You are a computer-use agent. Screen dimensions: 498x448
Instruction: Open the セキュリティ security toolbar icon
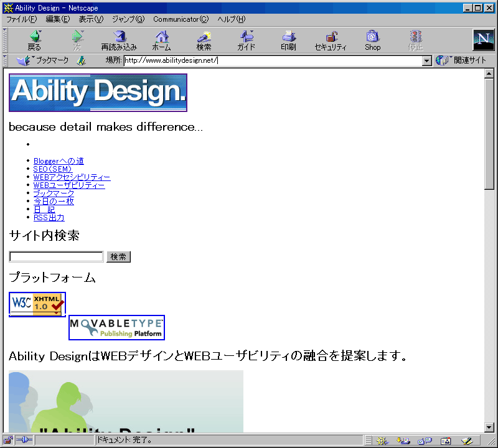click(331, 40)
